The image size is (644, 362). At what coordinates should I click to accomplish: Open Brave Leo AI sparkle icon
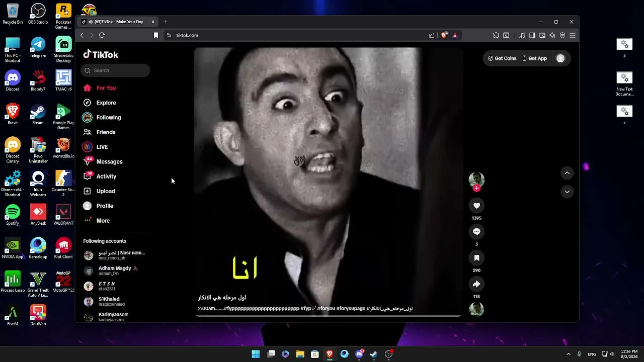pyautogui.click(x=552, y=35)
